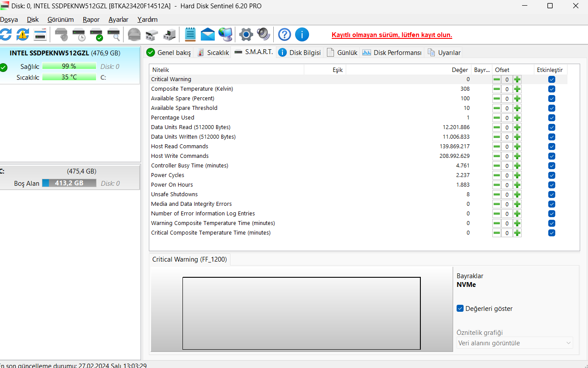The width and height of the screenshot is (588, 368).
Task: Select the Critical Warning (FF_1200) graph tab
Action: 189,259
